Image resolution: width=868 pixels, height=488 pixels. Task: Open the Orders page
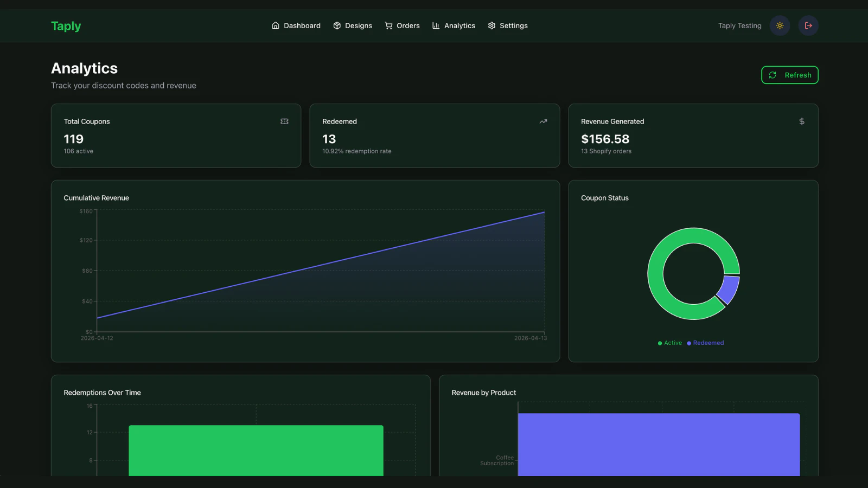(x=402, y=25)
